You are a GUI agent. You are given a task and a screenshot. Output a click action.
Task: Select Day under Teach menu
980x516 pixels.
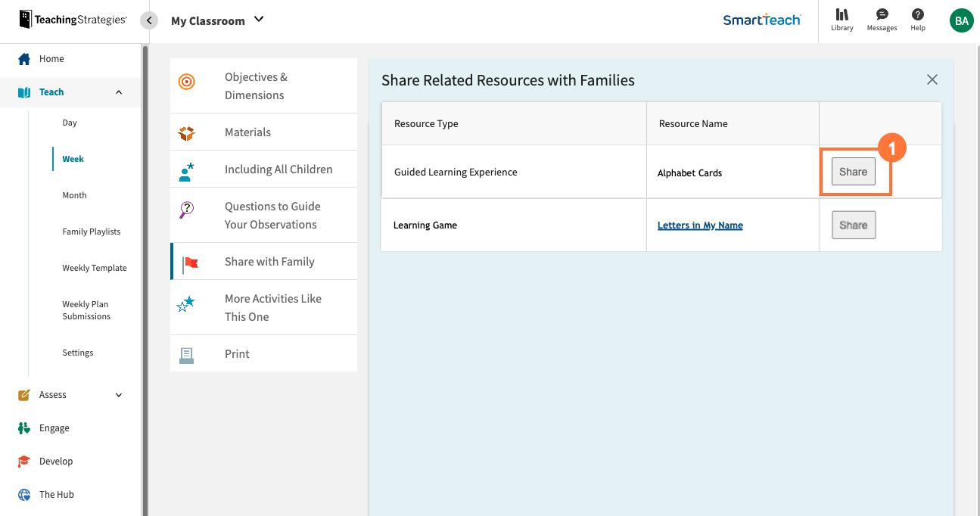[70, 123]
